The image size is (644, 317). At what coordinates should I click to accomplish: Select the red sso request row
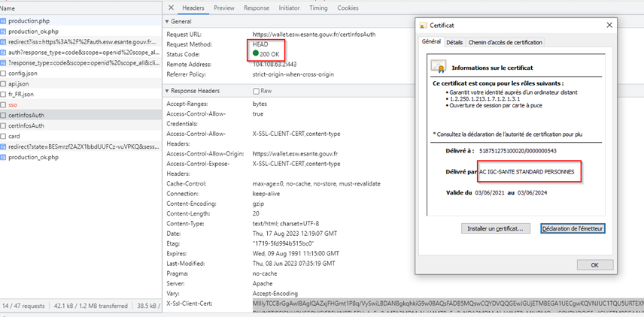coord(13,105)
